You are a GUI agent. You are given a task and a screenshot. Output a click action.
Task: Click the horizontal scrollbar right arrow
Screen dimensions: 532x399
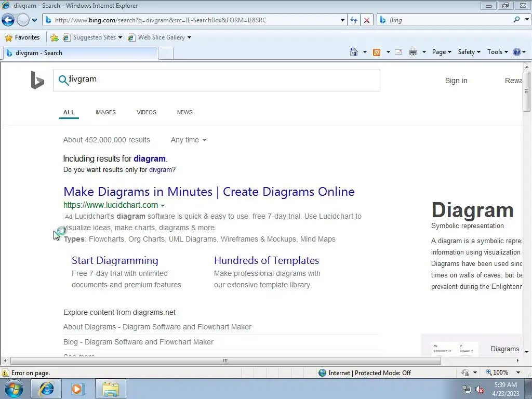[518, 361]
